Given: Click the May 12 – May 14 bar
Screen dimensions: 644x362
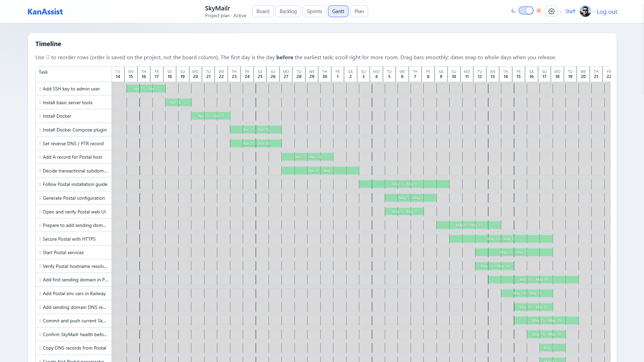Looking at the screenshot, I should (x=495, y=266).
